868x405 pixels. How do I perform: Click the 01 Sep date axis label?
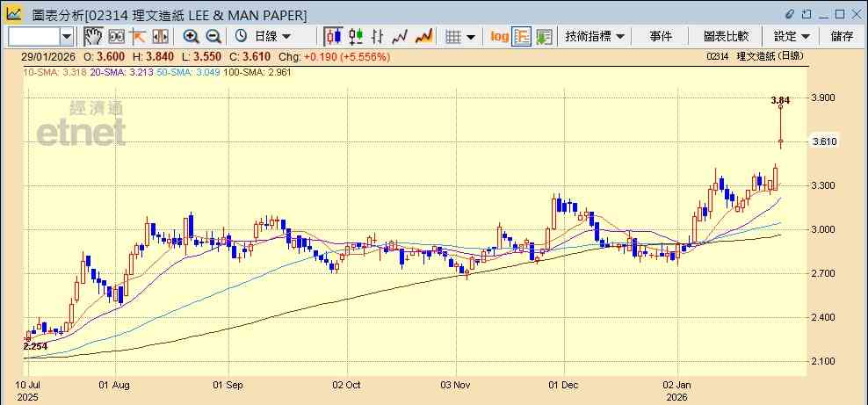(x=228, y=384)
